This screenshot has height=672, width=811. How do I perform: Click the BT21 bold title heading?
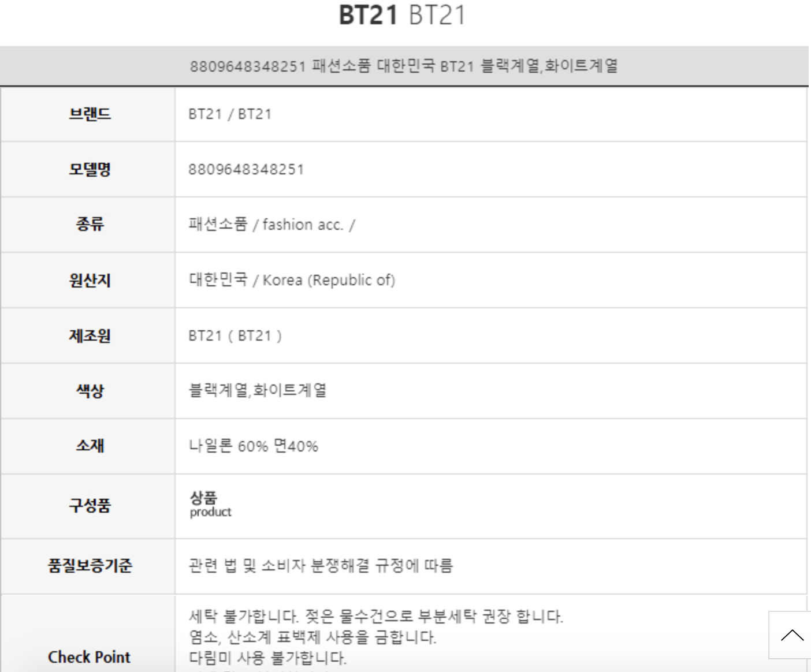368,15
